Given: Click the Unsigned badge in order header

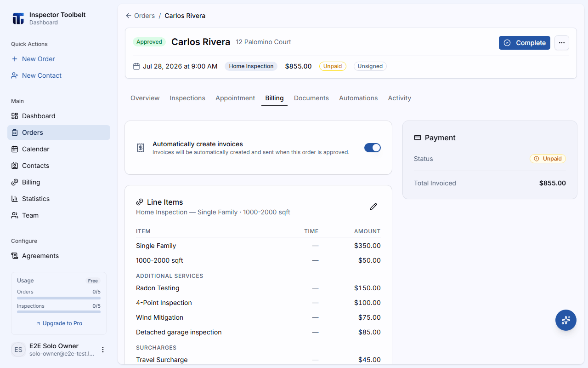Looking at the screenshot, I should pyautogui.click(x=370, y=66).
